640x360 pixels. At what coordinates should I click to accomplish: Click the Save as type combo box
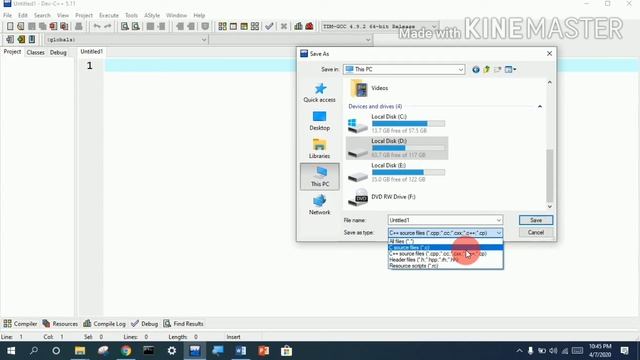point(445,233)
